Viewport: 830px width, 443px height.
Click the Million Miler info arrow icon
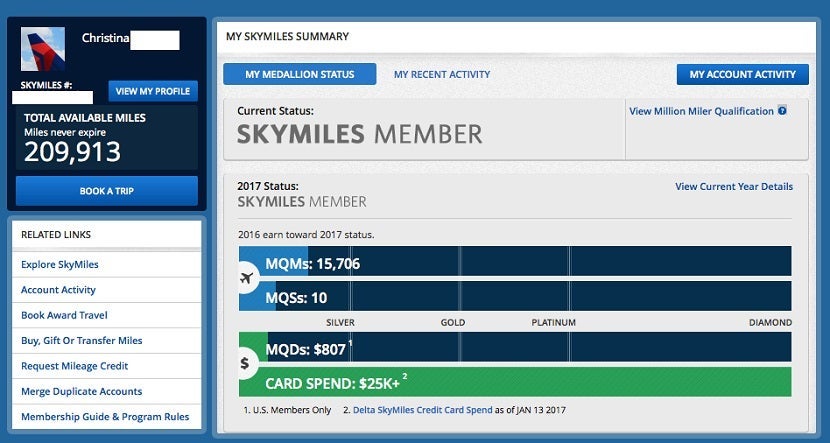click(782, 111)
